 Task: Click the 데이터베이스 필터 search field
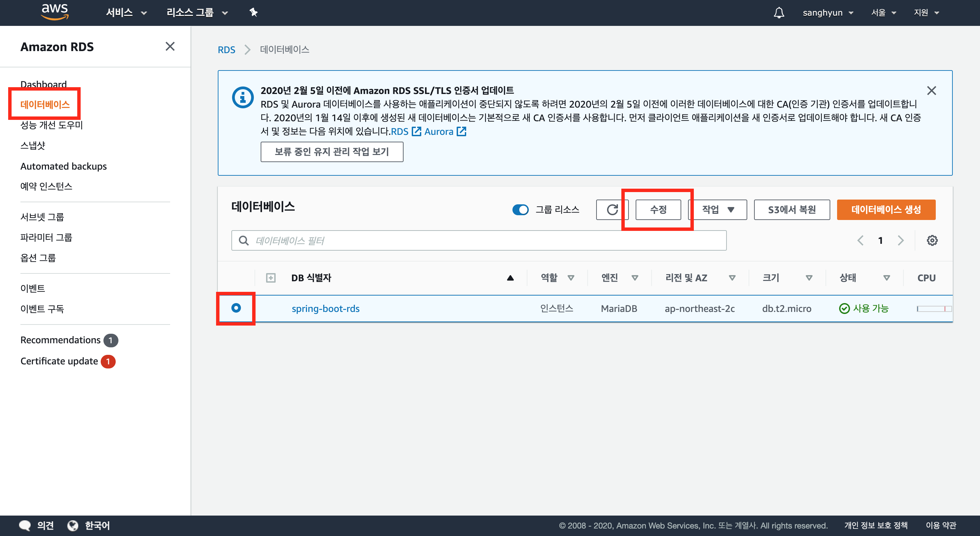click(x=478, y=240)
